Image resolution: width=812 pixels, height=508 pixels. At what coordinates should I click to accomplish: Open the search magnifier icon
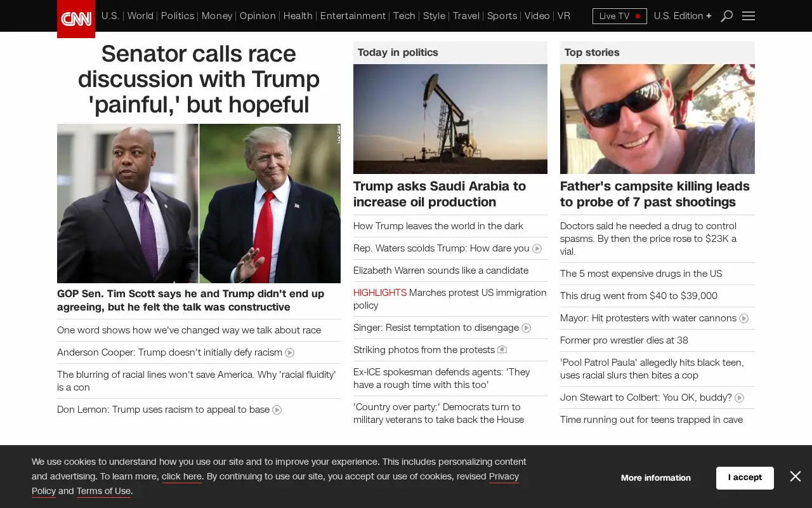click(x=727, y=16)
